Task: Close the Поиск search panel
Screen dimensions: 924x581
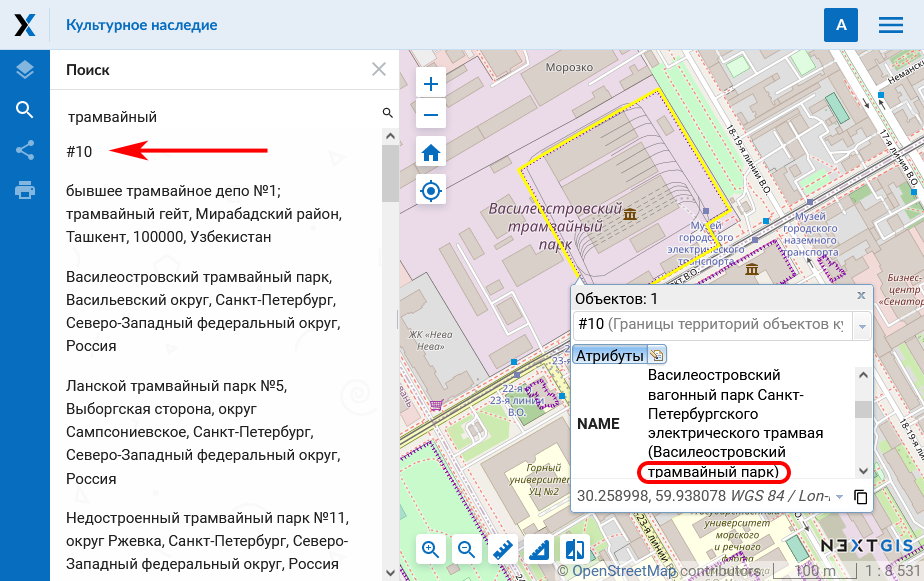Action: coord(379,70)
